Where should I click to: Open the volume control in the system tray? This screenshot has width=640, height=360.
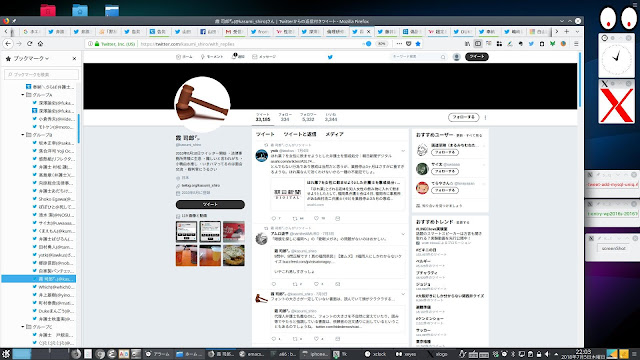tap(547, 354)
